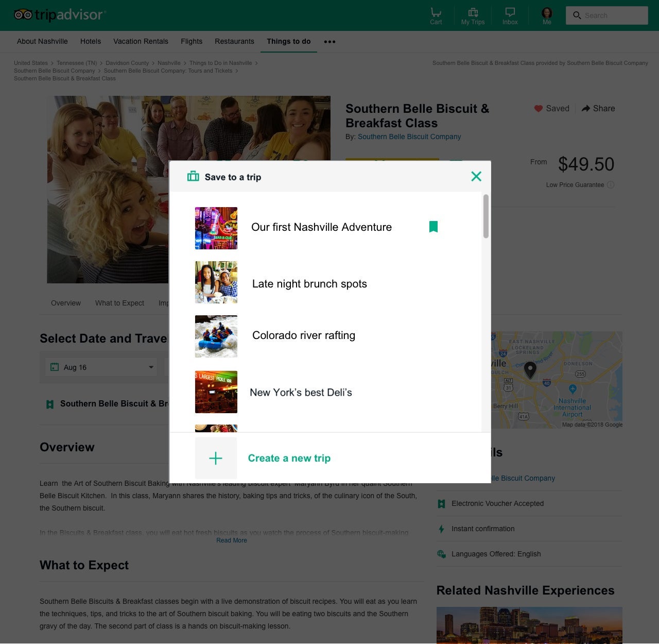Click the Create a new trip link
Viewport: 659px width, 644px height.
tap(289, 458)
